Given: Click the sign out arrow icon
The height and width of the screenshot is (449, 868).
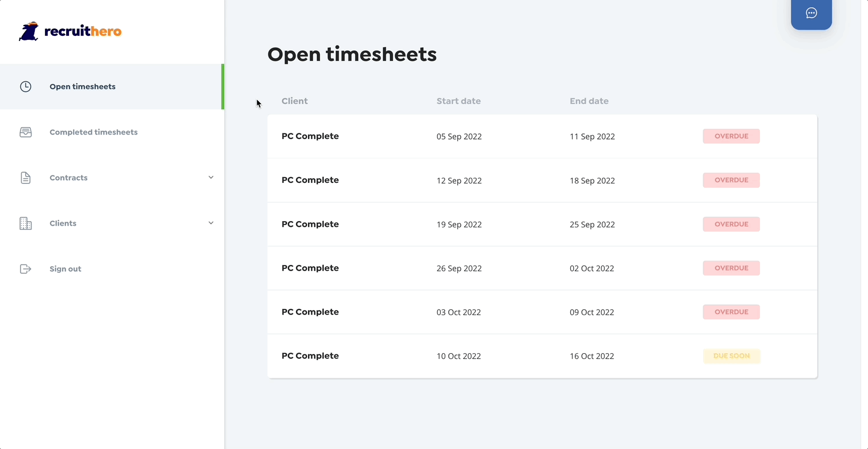Looking at the screenshot, I should click(26, 269).
